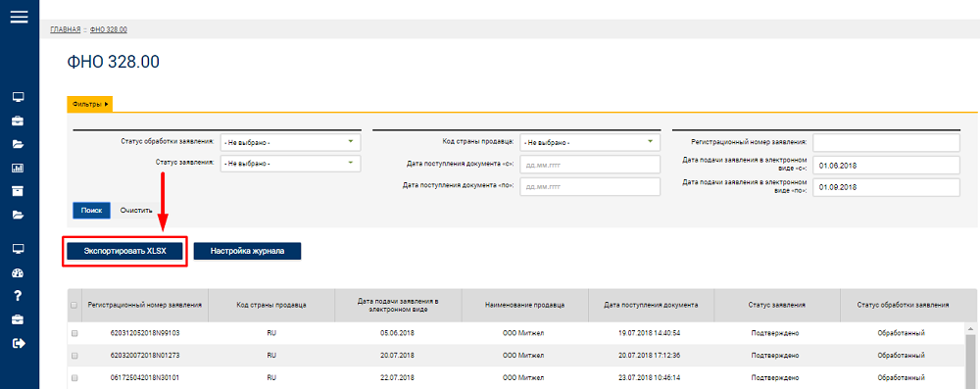
Task: Open the hamburger menu in the sidebar
Action: tap(19, 17)
